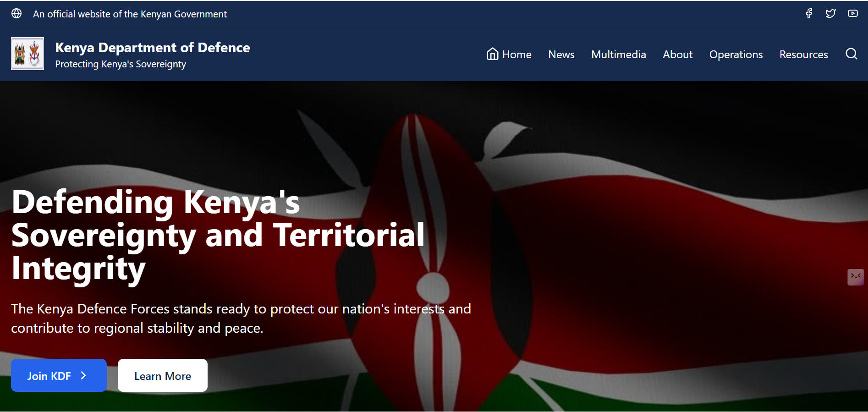Open the Facebook social icon

click(x=809, y=14)
